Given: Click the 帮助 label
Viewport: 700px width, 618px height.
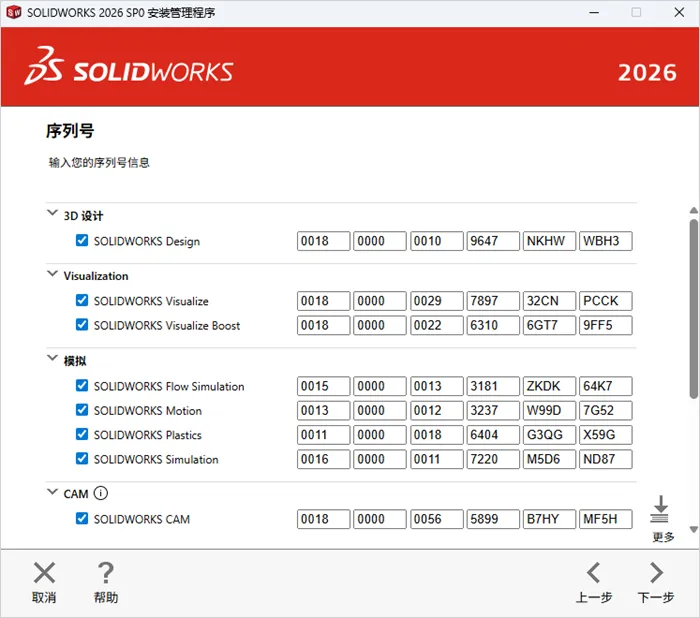Looking at the screenshot, I should (106, 597).
